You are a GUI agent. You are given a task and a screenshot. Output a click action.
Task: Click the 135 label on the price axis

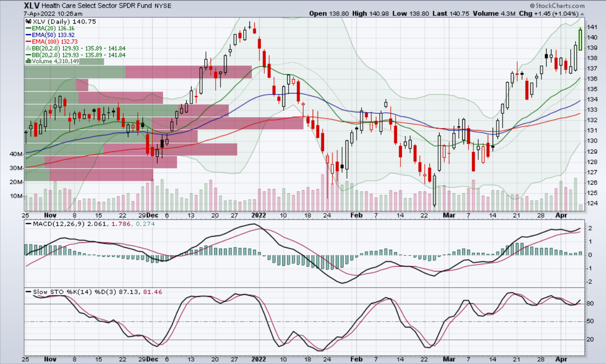[x=592, y=89]
